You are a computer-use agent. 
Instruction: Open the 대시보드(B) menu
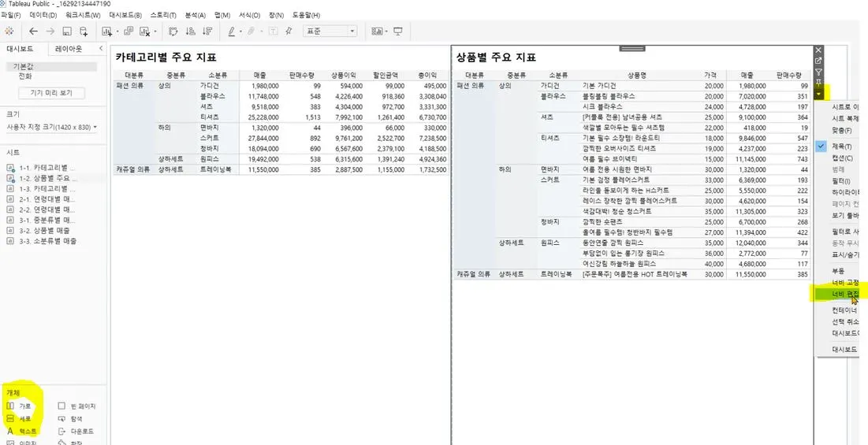pos(125,15)
